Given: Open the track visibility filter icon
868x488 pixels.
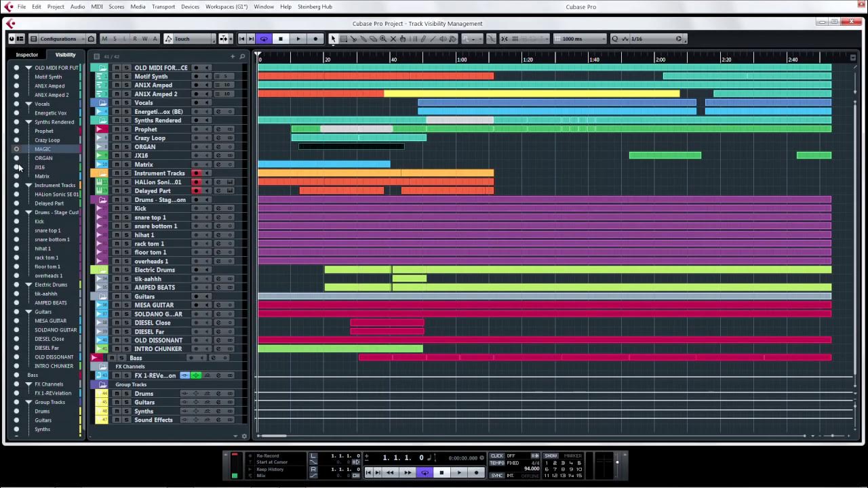Looking at the screenshot, I should (x=97, y=56).
